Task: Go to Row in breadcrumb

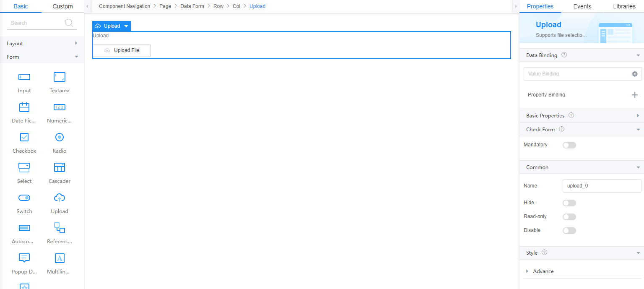Action: tap(218, 6)
